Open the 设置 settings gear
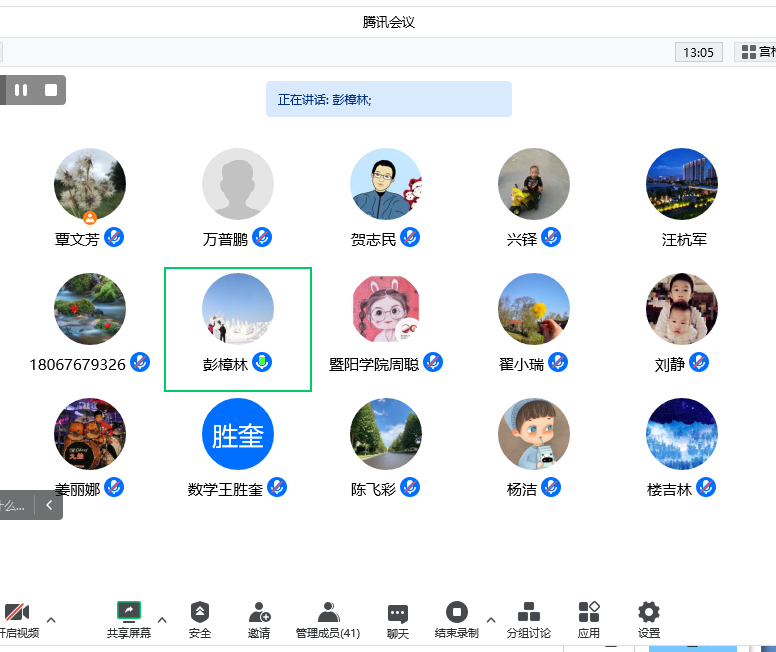This screenshot has width=776, height=652. [649, 618]
